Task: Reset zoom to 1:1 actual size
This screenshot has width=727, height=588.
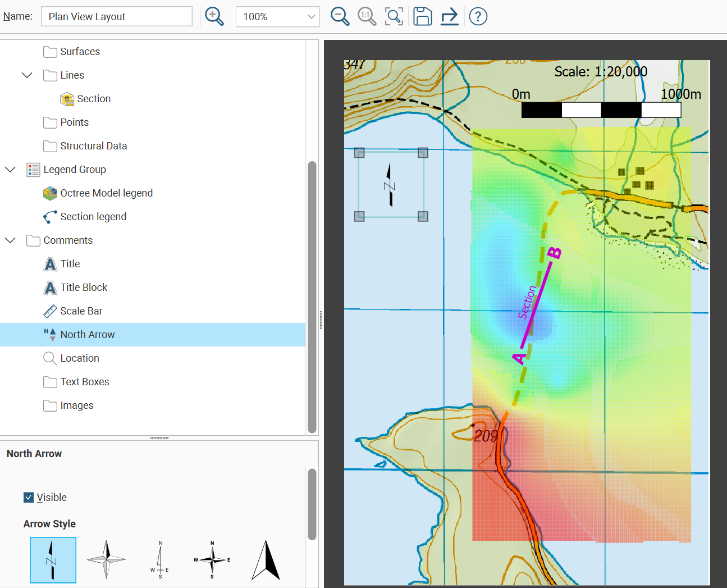Action: [x=367, y=16]
